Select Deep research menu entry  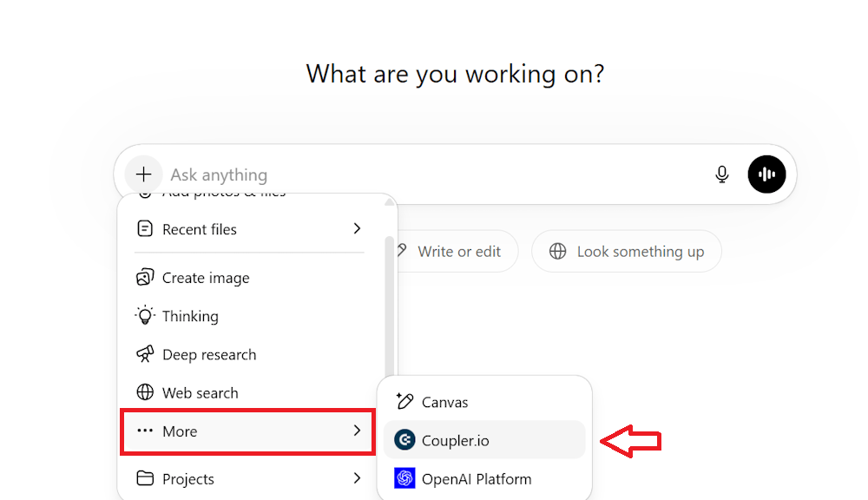[248, 354]
